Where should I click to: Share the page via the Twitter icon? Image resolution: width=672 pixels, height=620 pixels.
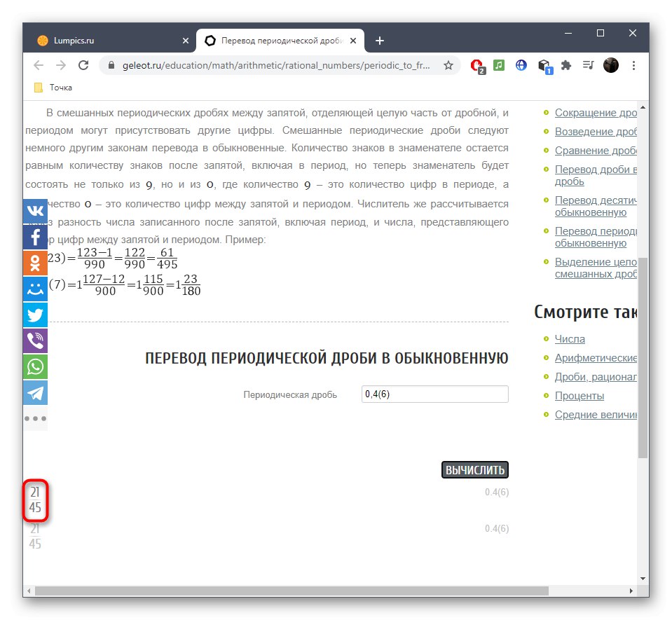coord(35,315)
